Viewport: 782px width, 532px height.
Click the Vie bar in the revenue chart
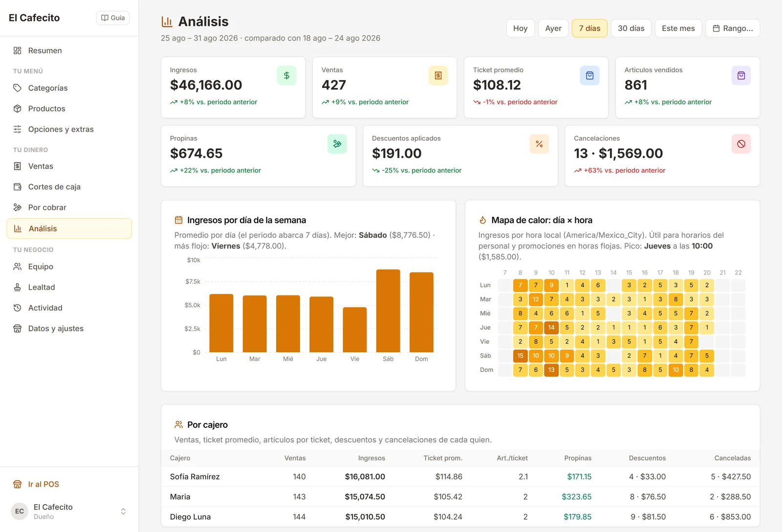355,330
